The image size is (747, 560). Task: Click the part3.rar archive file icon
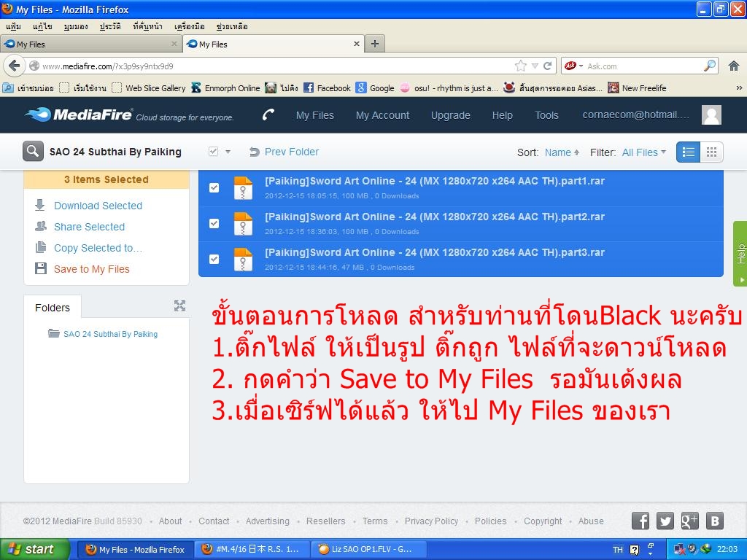pos(243,259)
